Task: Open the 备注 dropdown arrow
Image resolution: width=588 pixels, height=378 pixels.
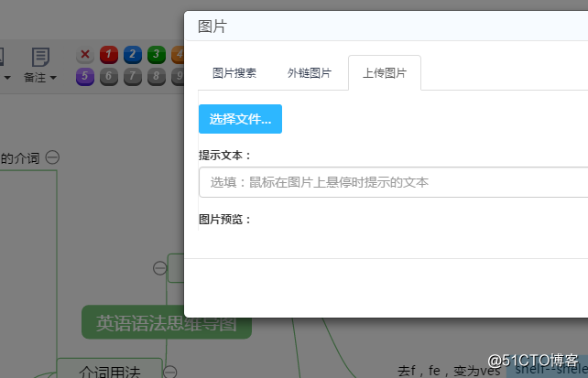Action: [x=53, y=78]
